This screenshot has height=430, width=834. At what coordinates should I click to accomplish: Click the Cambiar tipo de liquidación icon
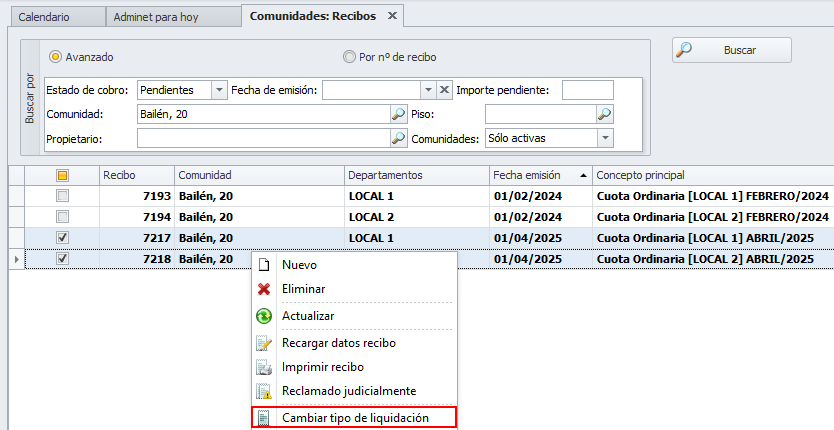point(264,418)
